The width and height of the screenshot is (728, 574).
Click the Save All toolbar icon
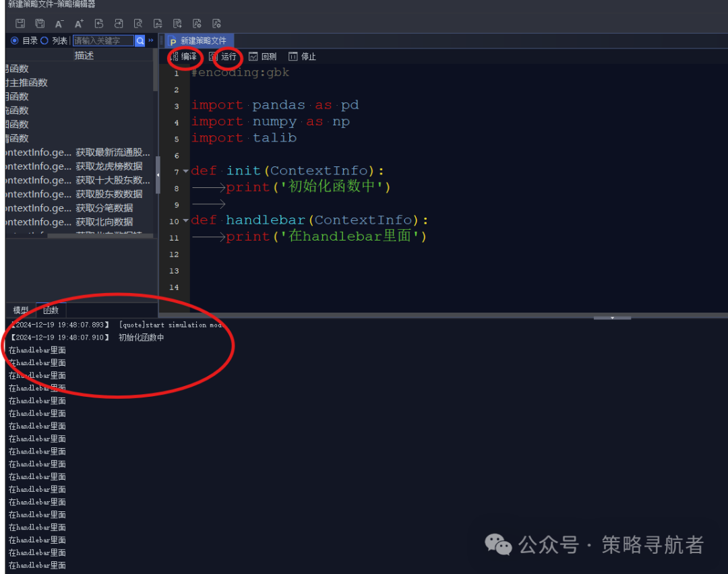coord(40,23)
